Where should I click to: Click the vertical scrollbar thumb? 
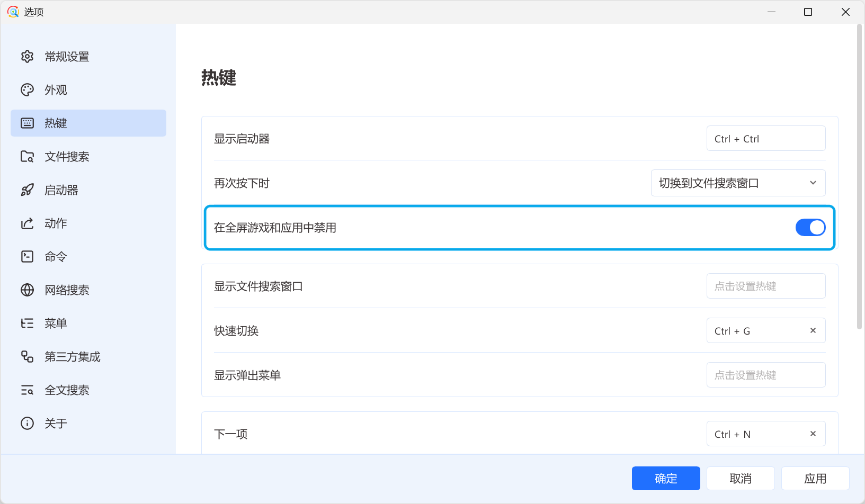pos(859,177)
